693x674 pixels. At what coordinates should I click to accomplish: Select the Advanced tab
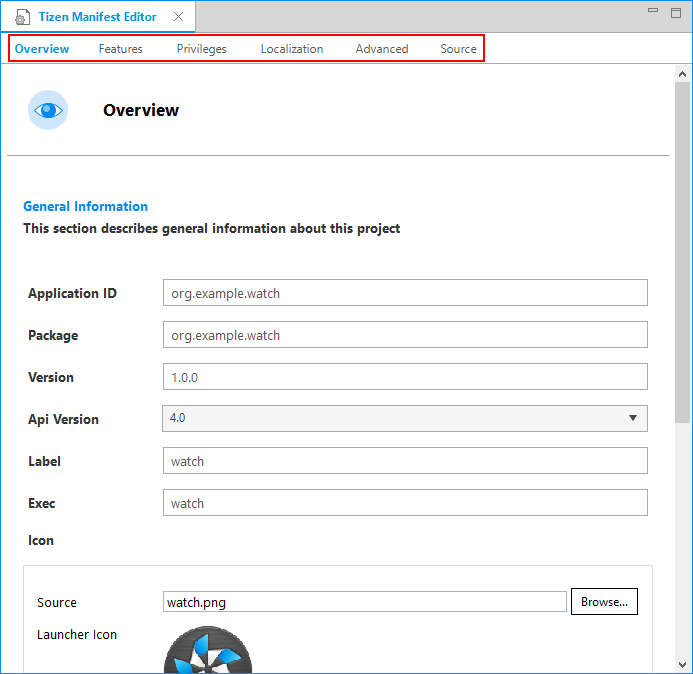pyautogui.click(x=382, y=49)
